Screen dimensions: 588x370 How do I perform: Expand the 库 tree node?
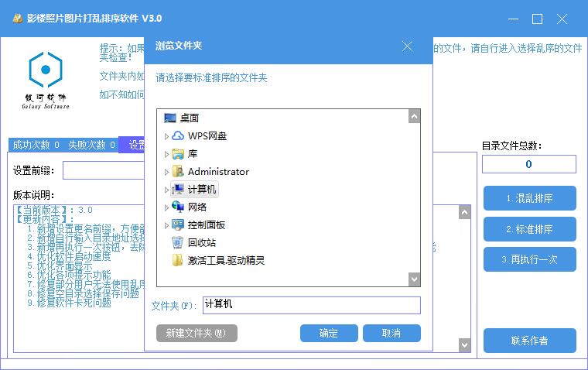click(166, 154)
